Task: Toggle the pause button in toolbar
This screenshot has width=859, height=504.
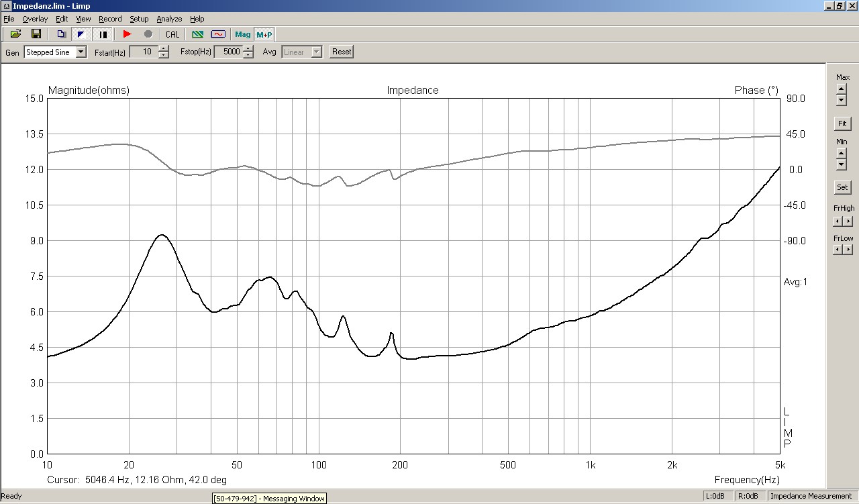Action: (103, 34)
